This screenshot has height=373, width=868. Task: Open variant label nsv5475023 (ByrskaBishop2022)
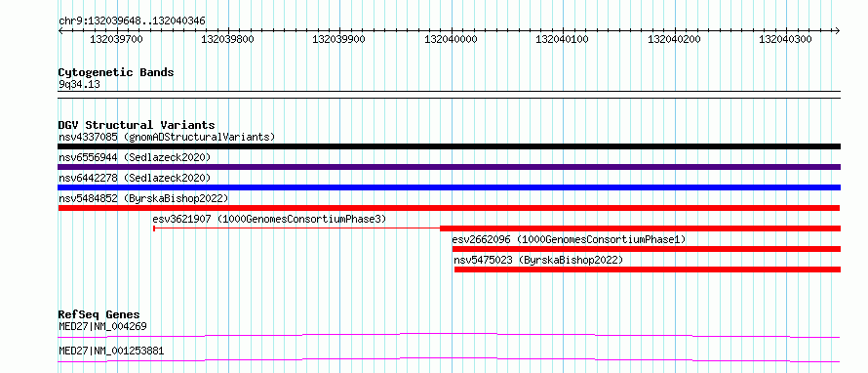[x=538, y=260]
